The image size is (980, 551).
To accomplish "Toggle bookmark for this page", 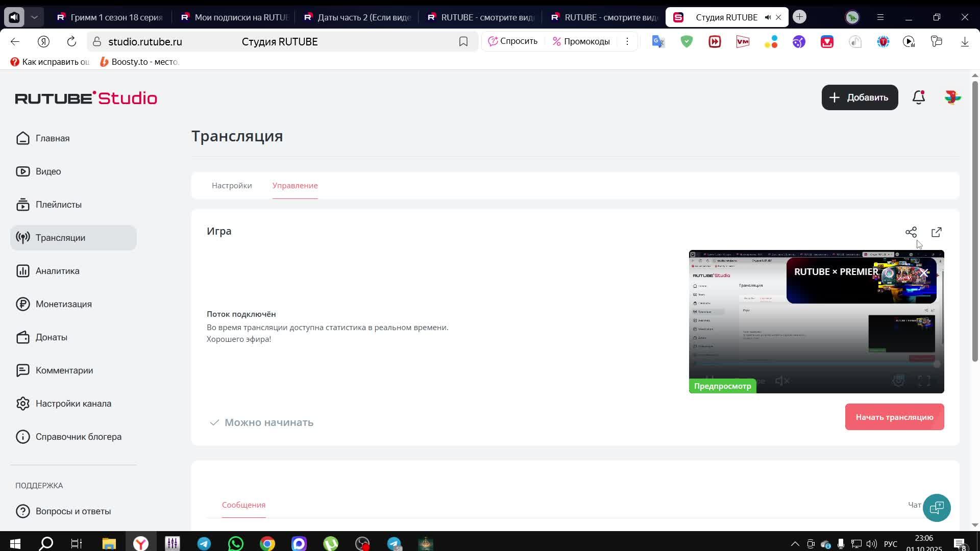I will pyautogui.click(x=463, y=42).
